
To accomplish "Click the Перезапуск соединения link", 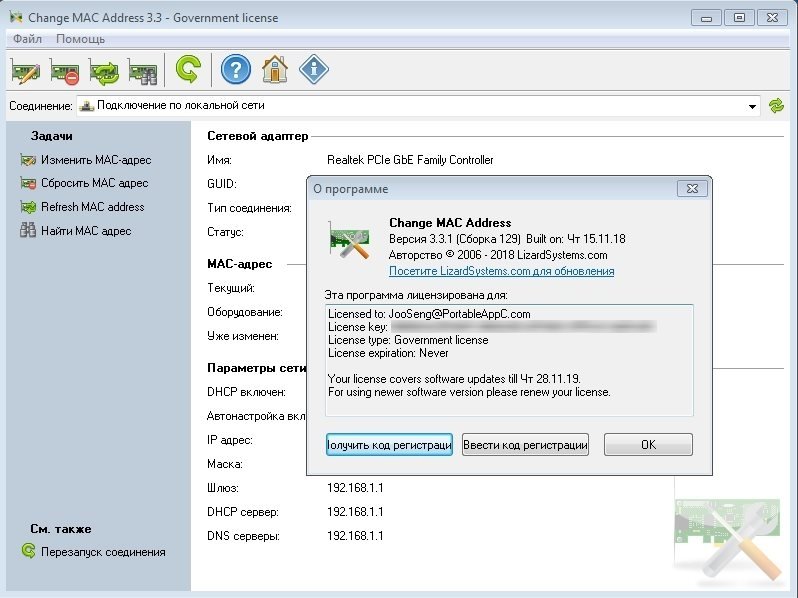I will [103, 552].
